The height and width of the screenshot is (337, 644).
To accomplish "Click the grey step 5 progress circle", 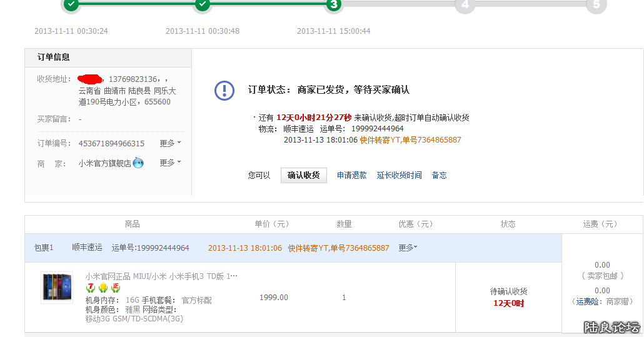I will pos(596,4).
